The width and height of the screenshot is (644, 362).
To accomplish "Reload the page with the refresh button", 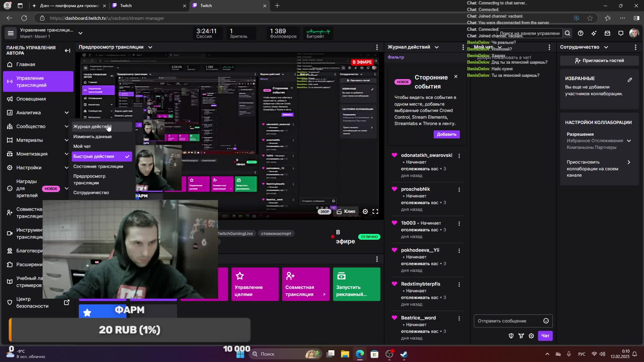I will point(24,18).
